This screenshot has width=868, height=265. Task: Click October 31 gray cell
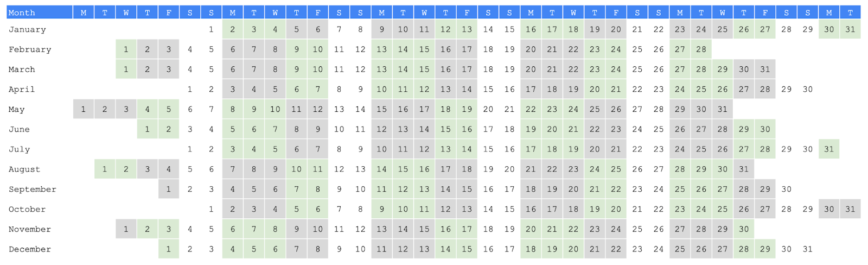850,209
